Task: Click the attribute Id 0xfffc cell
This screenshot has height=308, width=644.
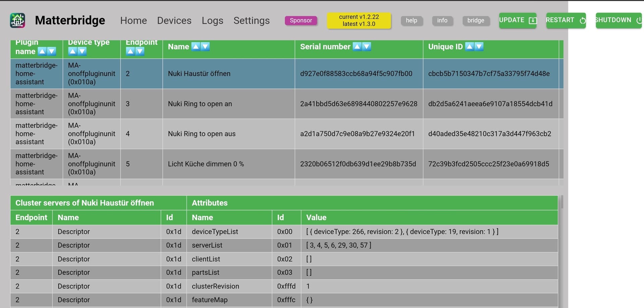Action: click(286, 300)
